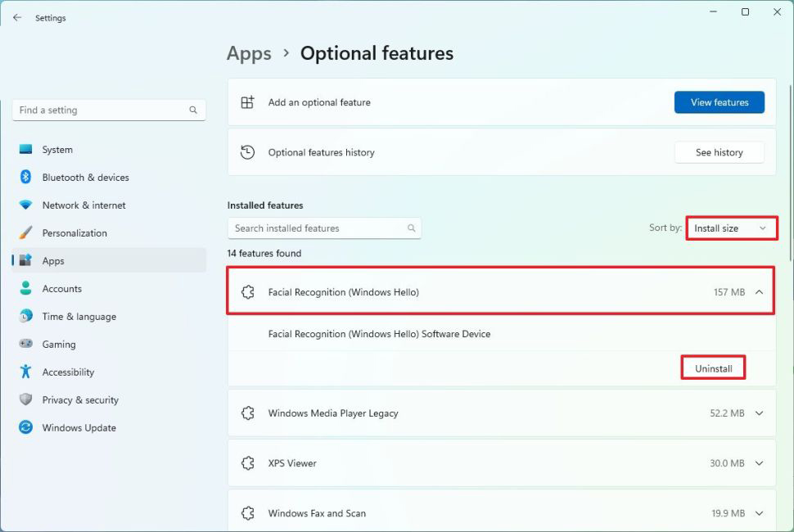
Task: Open Privacy & security settings
Action: pyautogui.click(x=80, y=400)
